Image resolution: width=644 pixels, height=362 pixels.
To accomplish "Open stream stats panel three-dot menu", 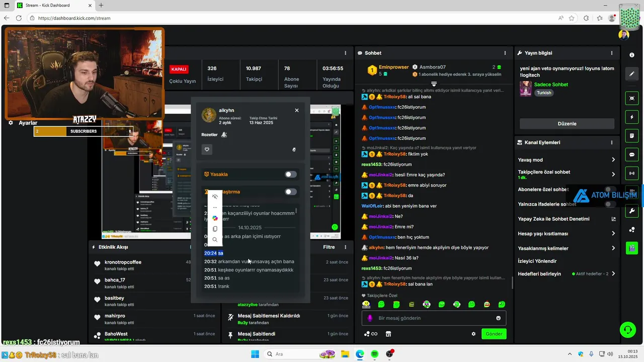I will [345, 53].
